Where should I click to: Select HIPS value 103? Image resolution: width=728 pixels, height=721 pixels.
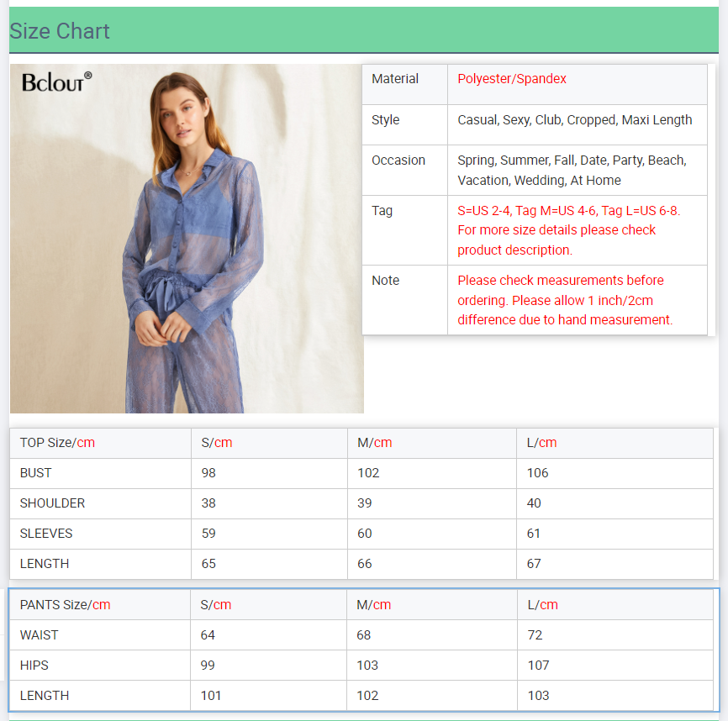(x=367, y=666)
